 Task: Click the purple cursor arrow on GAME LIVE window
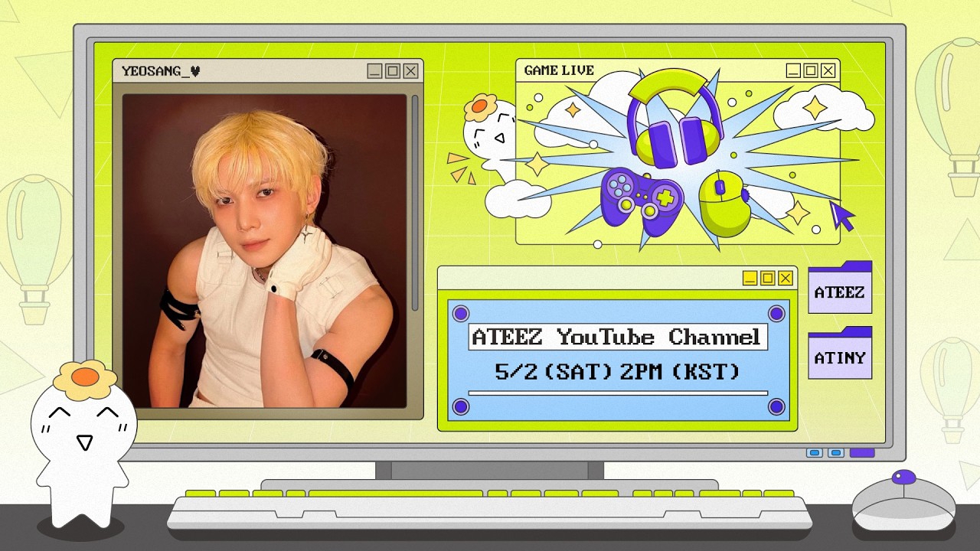[843, 215]
